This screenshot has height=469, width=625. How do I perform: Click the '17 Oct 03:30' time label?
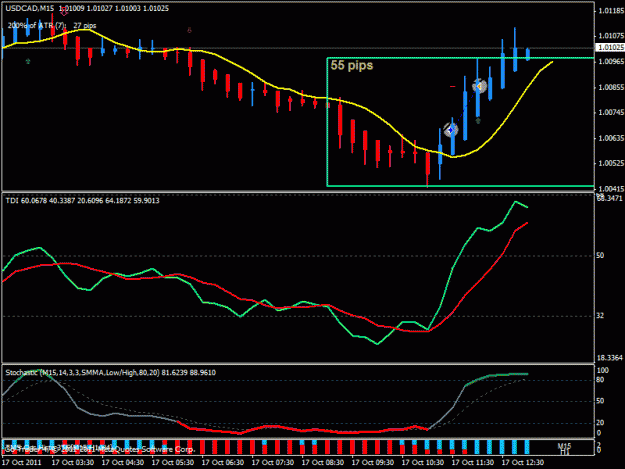click(x=73, y=462)
